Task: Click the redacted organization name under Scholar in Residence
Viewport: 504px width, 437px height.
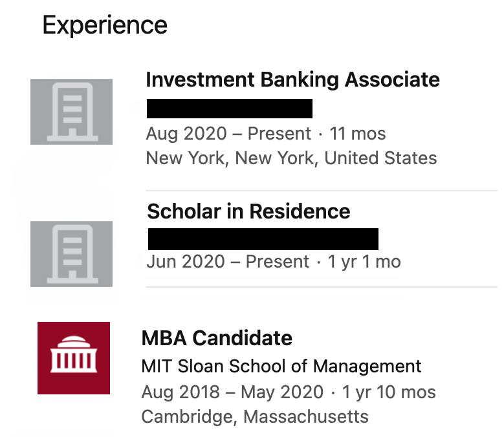Action: click(263, 239)
